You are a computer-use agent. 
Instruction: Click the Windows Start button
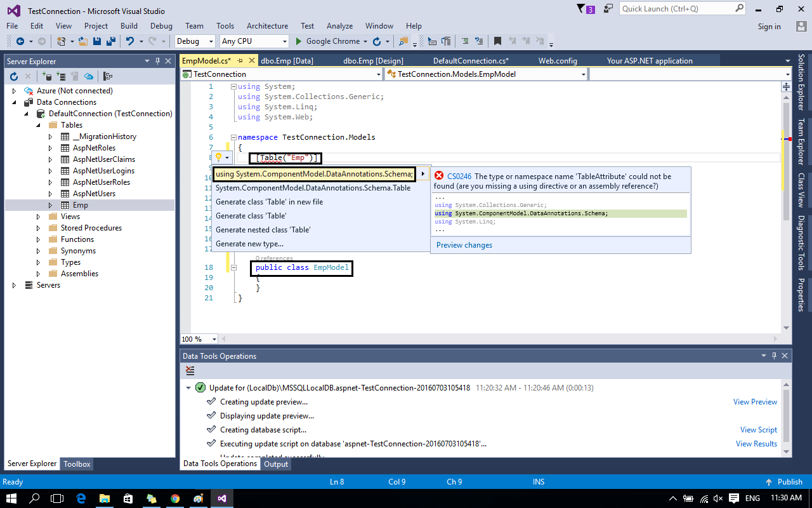click(x=13, y=498)
